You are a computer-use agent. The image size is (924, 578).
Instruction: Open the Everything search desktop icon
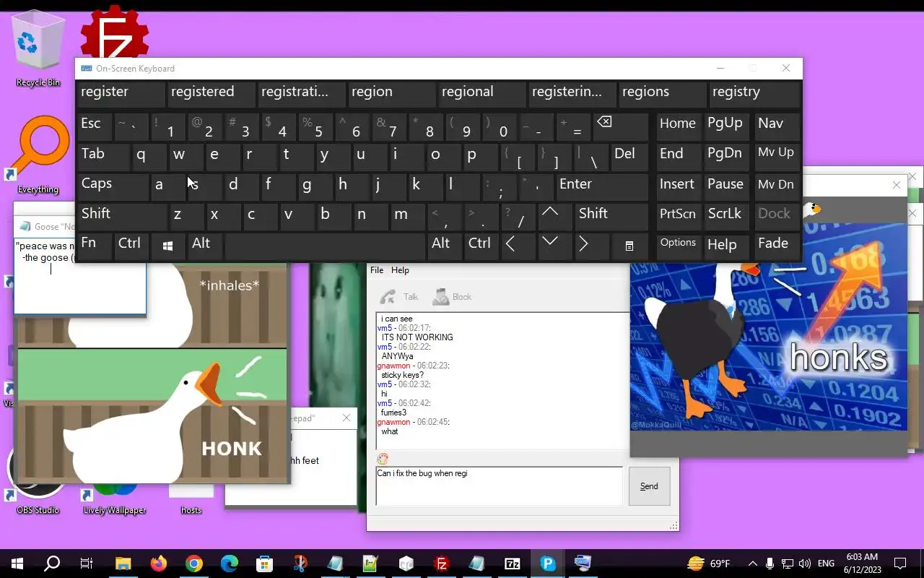click(x=38, y=155)
